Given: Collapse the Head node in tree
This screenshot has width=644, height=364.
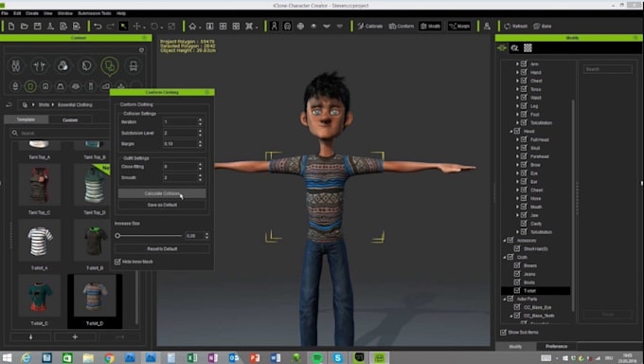Looking at the screenshot, I should (510, 131).
